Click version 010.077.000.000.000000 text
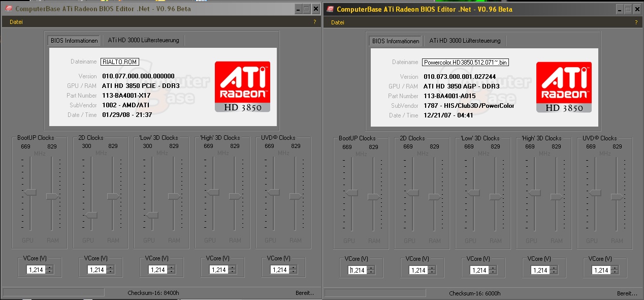The image size is (644, 300). tap(138, 76)
